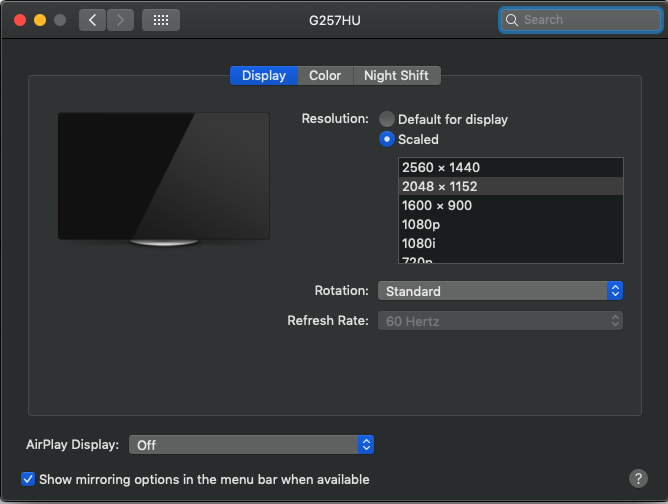Switch to the Display tab
Viewport: 668px width, 504px height.
click(264, 75)
